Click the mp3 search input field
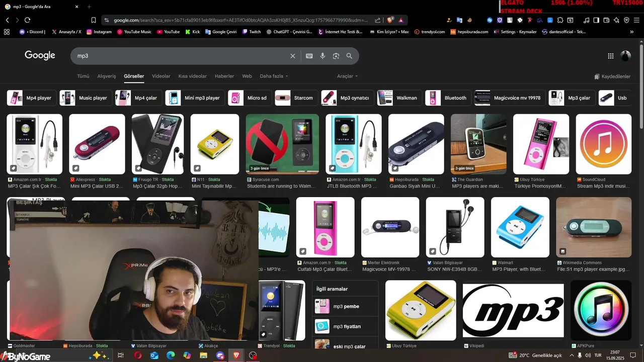The height and width of the screenshot is (362, 644). 181,56
